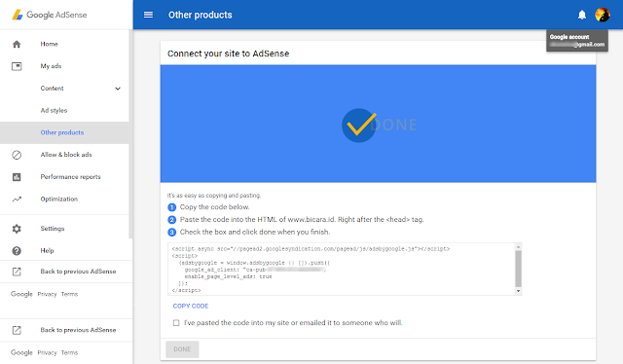Click the Allow & block ads circle icon
The width and height of the screenshot is (623, 364).
pos(17,155)
